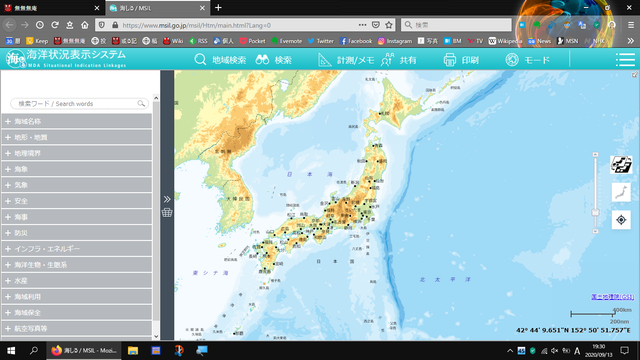Expand the インフラ・エネルギー category
Viewport: 640px width, 360px height.
(x=77, y=249)
